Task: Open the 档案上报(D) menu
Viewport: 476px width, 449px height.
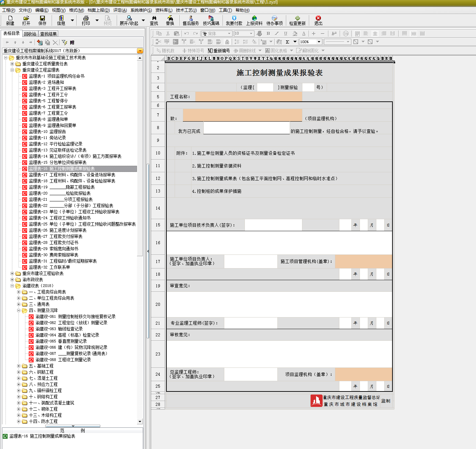Action: click(99, 10)
